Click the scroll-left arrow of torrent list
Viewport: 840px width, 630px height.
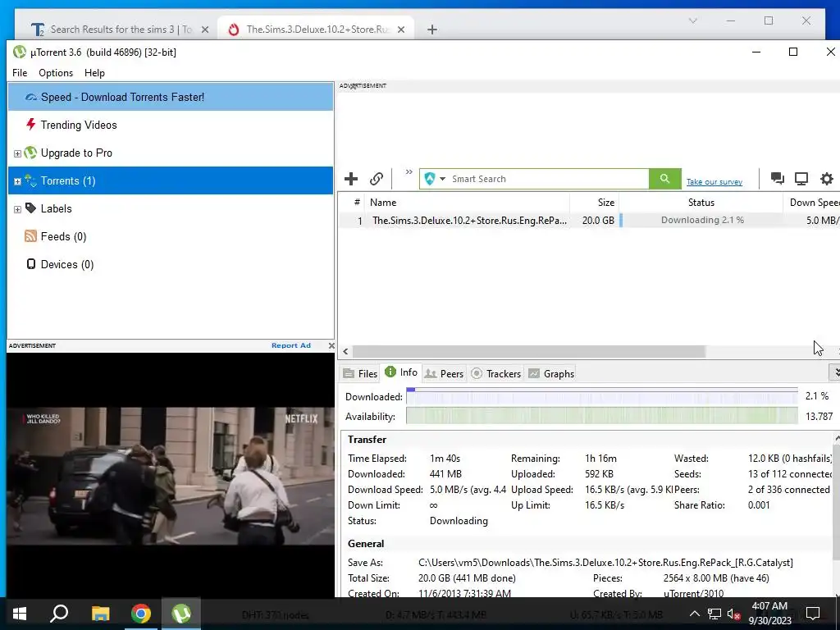pos(345,351)
